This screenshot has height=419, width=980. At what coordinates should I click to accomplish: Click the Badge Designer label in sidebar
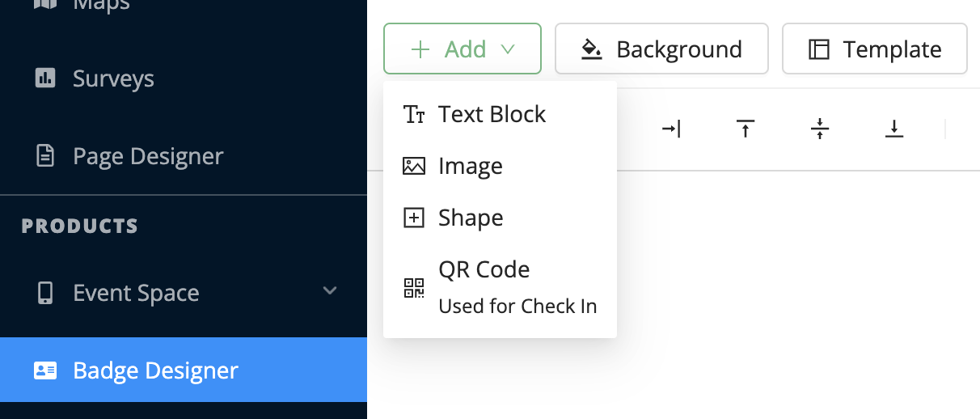[155, 370]
